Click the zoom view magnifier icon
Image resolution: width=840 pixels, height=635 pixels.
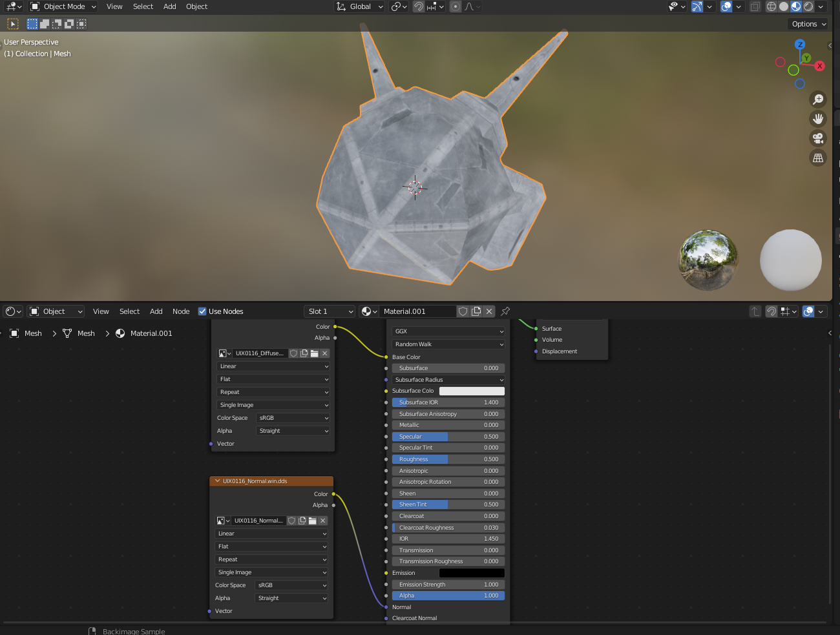[x=818, y=99]
